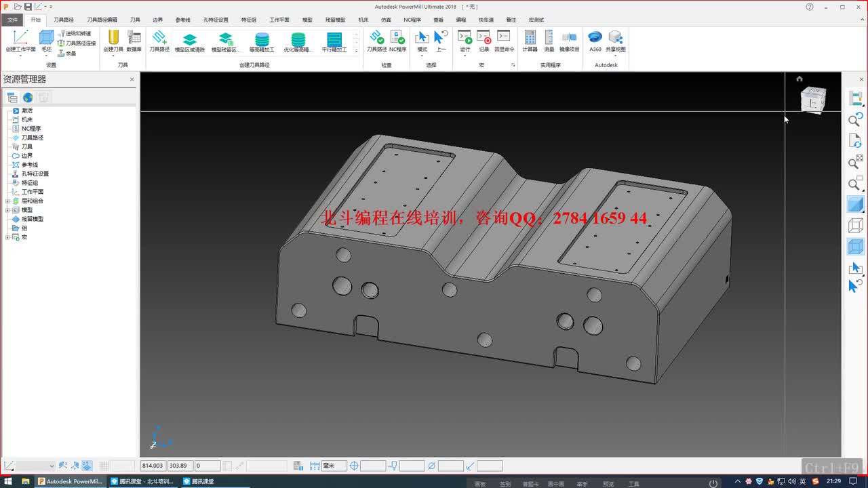This screenshot has height=488, width=868.
Task: Click the 刀具路径 create toolpath icon
Action: (x=159, y=38)
